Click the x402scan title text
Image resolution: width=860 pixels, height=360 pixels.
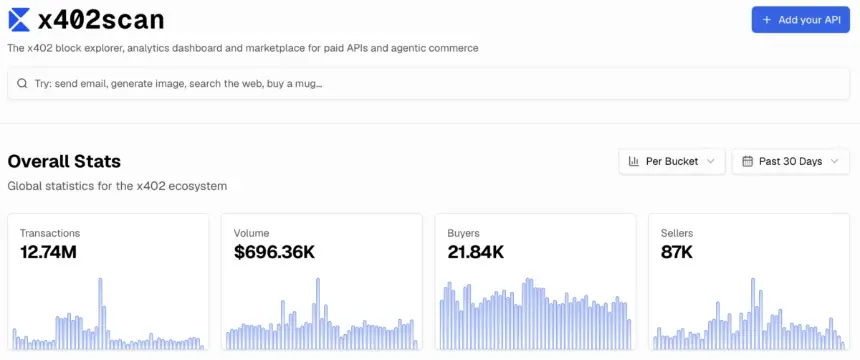[x=101, y=20]
